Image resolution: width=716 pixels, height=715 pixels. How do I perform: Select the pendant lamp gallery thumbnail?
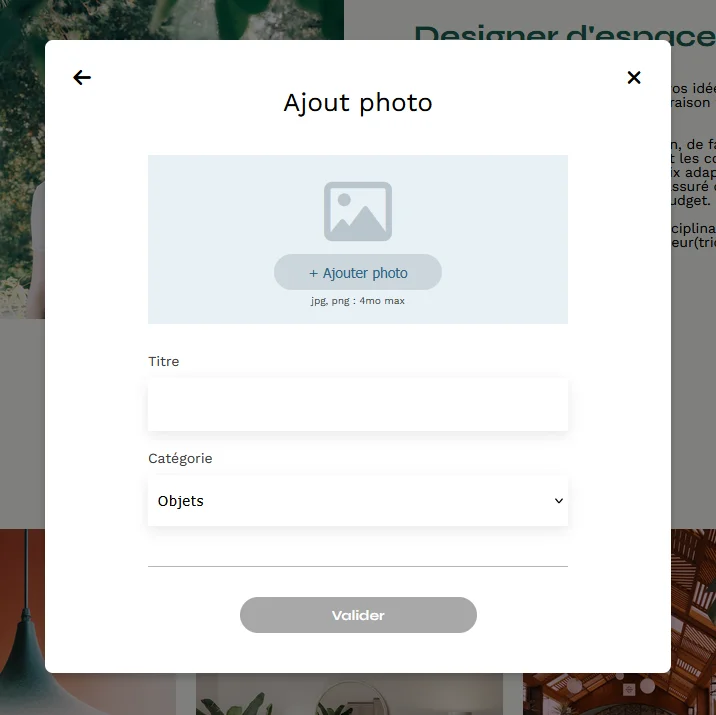(22, 622)
